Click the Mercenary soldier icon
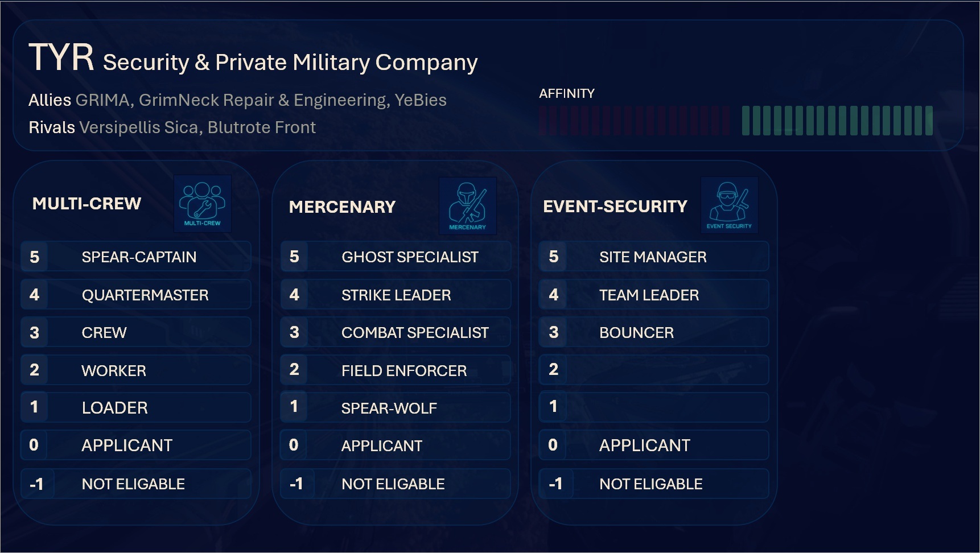The height and width of the screenshot is (553, 980). (467, 205)
